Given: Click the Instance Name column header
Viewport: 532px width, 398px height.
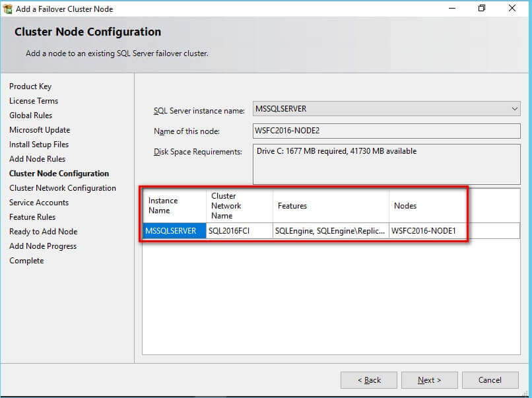Looking at the screenshot, I should click(x=174, y=206).
